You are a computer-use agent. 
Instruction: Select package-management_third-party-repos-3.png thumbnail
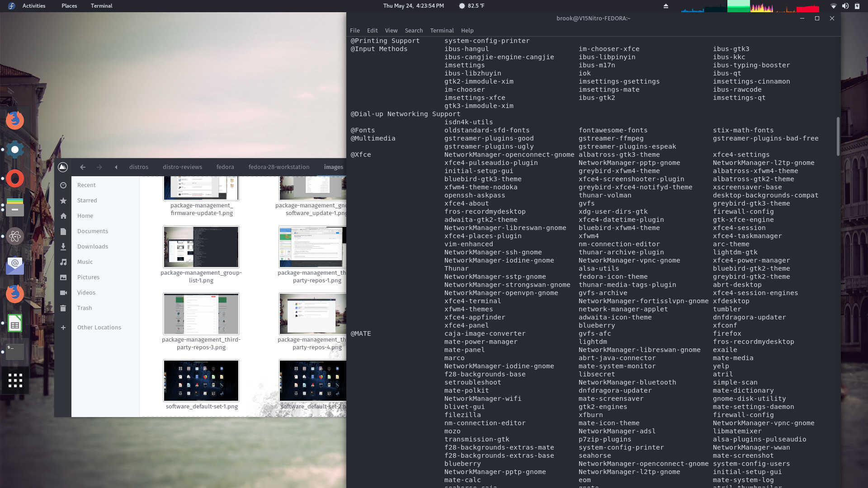(x=201, y=314)
